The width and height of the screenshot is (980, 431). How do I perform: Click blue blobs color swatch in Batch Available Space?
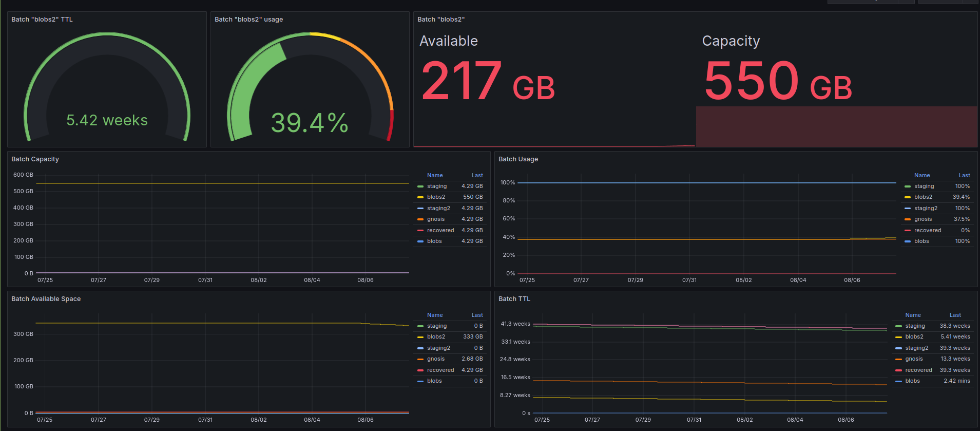coord(420,381)
